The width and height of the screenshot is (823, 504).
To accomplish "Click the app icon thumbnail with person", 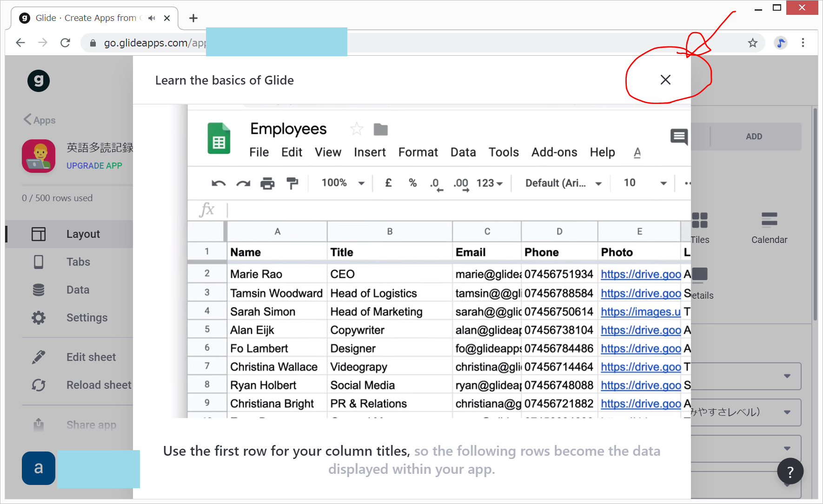I will click(39, 156).
